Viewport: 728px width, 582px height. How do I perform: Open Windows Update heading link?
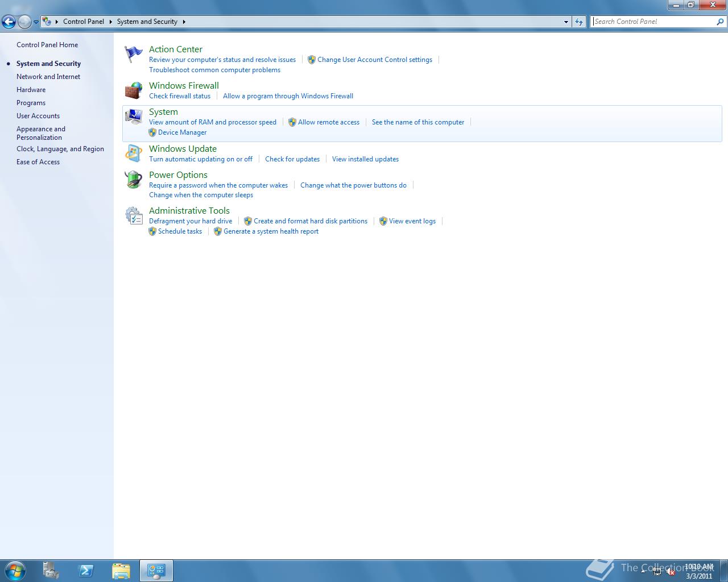point(183,149)
